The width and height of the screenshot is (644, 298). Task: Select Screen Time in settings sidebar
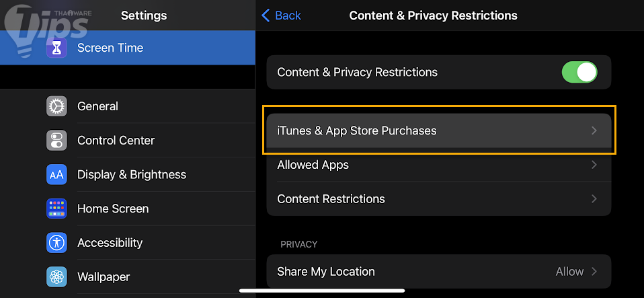click(110, 48)
